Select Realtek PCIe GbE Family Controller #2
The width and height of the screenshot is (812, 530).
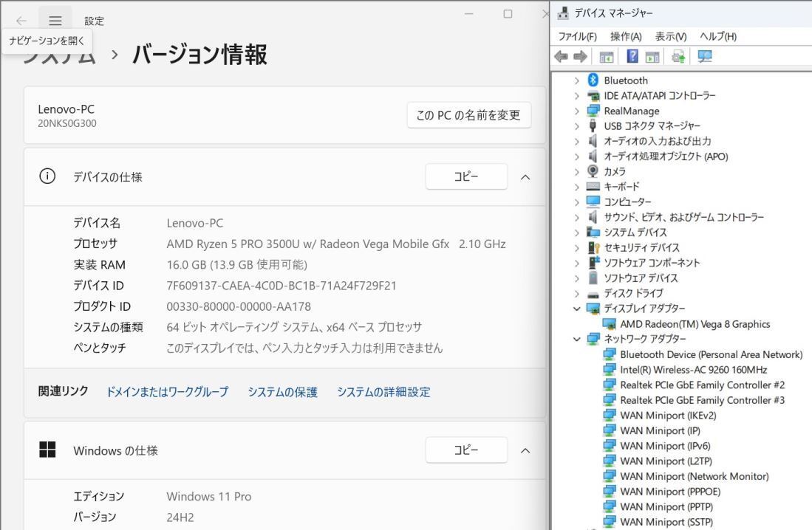pyautogui.click(x=702, y=385)
